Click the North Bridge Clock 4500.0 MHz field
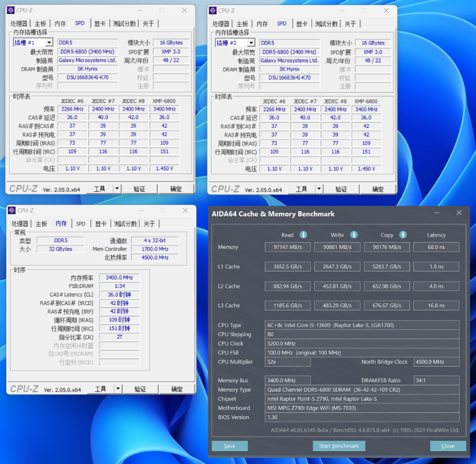The width and height of the screenshot is (476, 464). 436,362
